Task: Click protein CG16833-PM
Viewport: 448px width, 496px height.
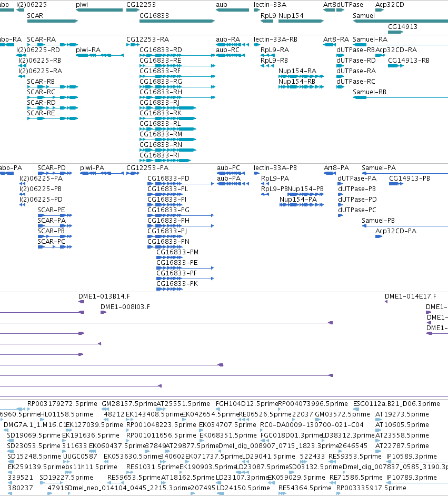Action: [x=170, y=257]
